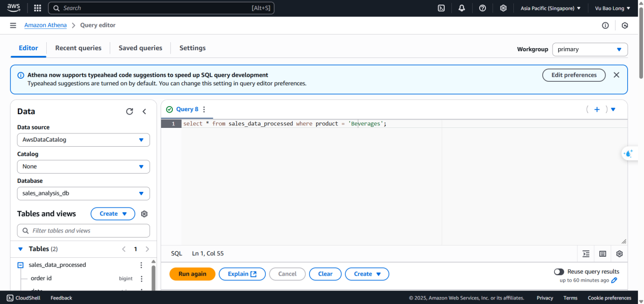Launch CloudShell from the top navigation bar
Viewport: 644px width, 304px height.
pos(442,8)
